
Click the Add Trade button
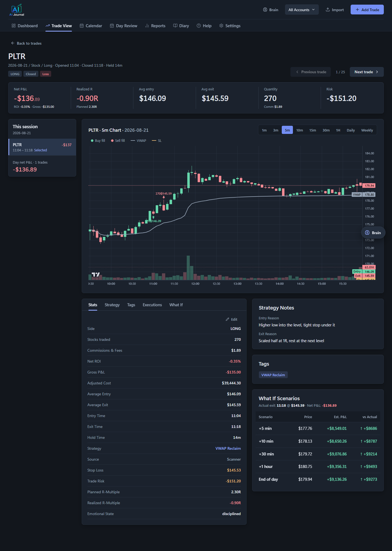coord(367,10)
